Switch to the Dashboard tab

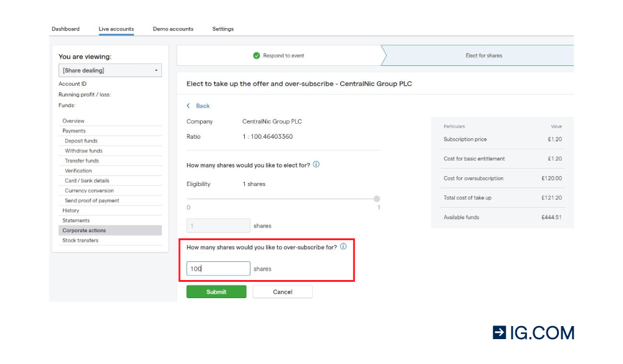[65, 29]
